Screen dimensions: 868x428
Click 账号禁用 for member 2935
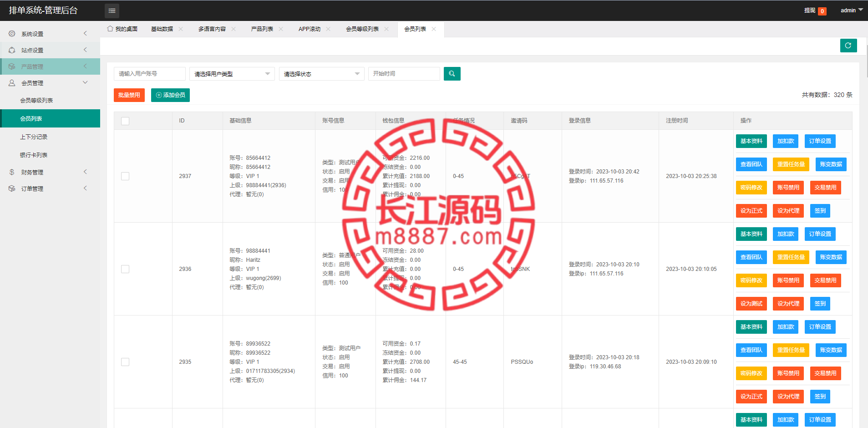[x=788, y=373]
